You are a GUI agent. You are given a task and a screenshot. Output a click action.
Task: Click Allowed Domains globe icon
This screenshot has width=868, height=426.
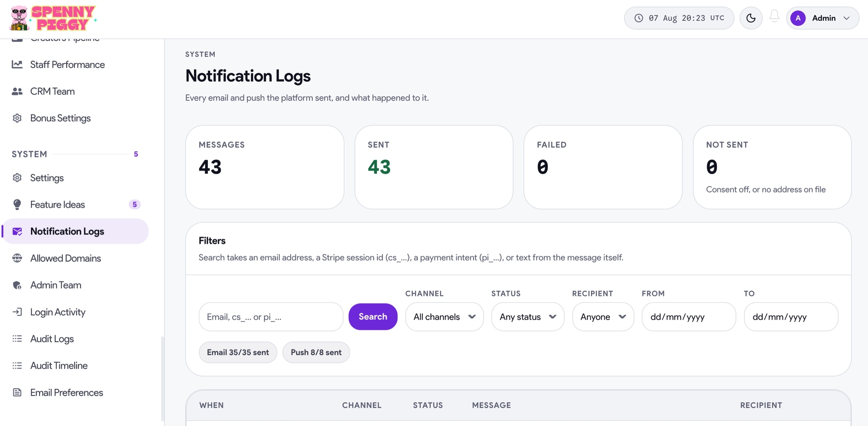point(17,258)
